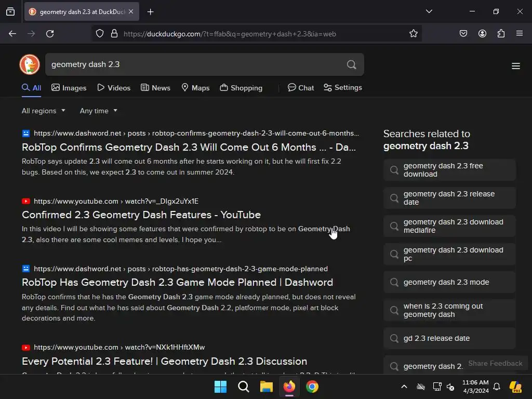Launch Google Chrome from taskbar
532x399 pixels.
tap(312, 387)
